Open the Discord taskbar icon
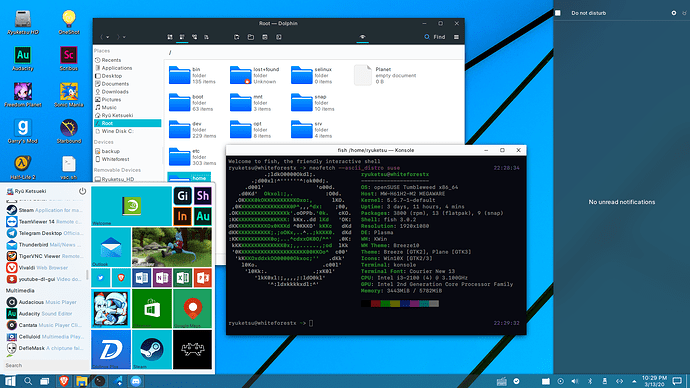The height and width of the screenshot is (388, 690). click(136, 381)
